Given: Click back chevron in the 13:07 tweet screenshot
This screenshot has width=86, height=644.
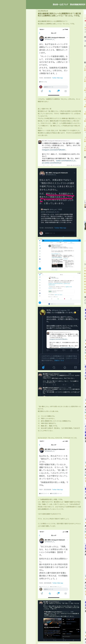Looking at the screenshot, I should 40,445.
